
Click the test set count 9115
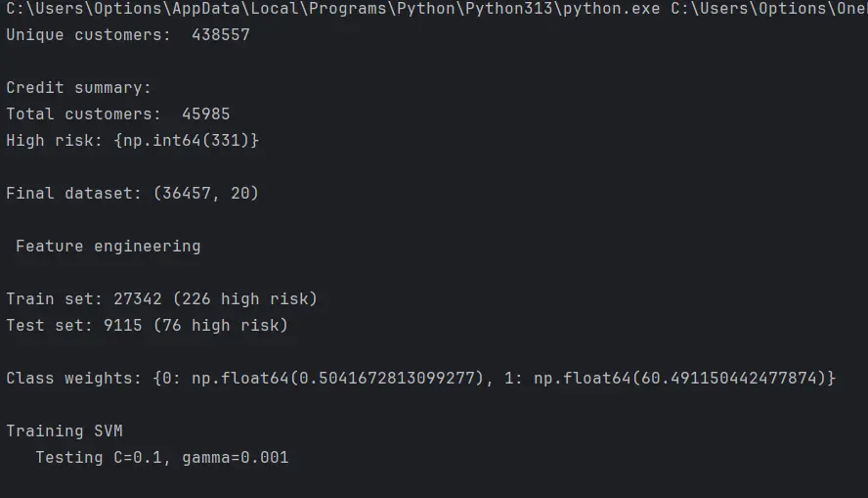point(122,326)
